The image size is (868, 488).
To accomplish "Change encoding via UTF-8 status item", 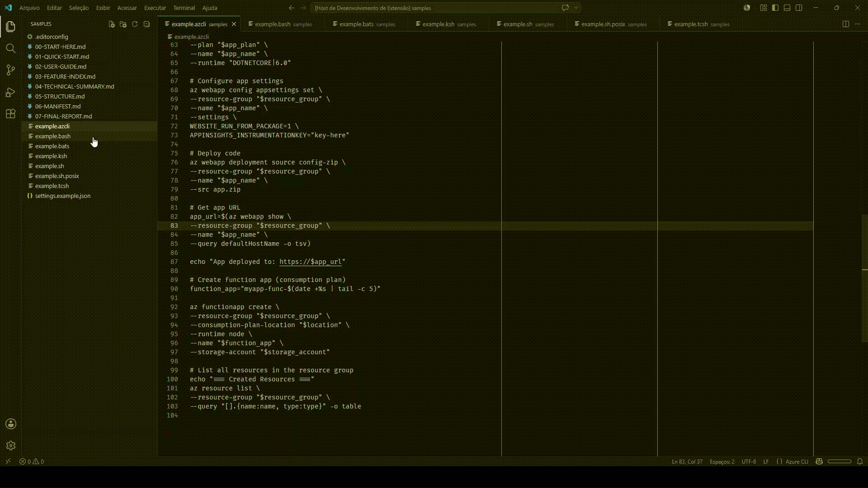I will [x=749, y=461].
